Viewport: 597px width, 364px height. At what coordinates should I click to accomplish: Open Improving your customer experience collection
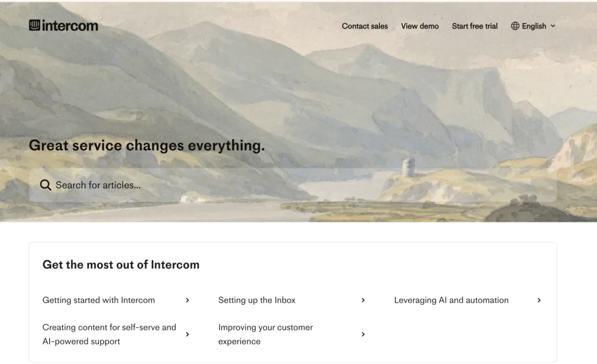tap(265, 334)
